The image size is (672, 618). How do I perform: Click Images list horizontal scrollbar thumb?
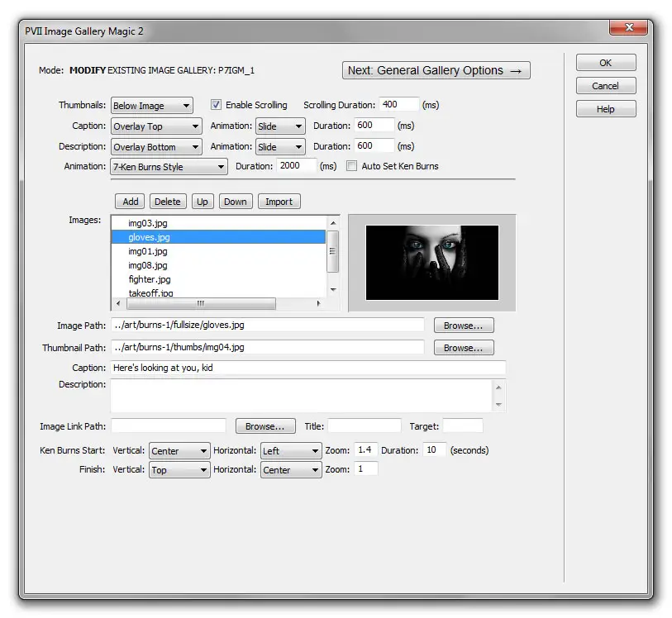point(201,303)
